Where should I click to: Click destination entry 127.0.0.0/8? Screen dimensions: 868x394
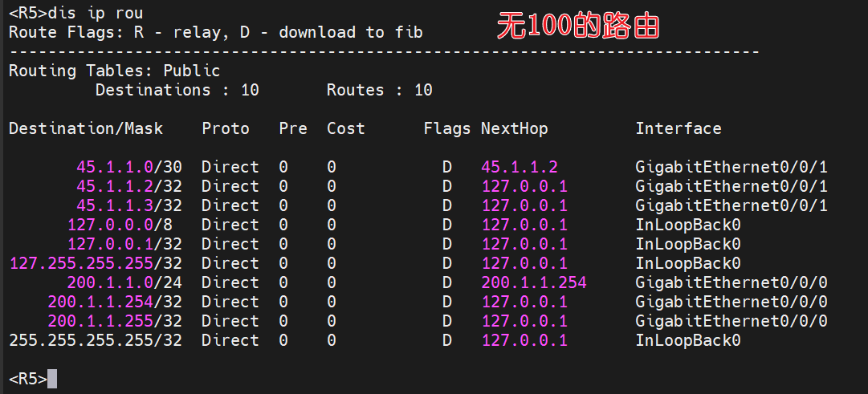point(124,225)
